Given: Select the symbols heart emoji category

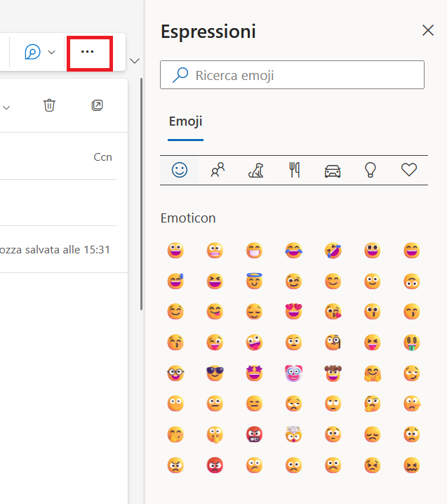Looking at the screenshot, I should click(409, 170).
